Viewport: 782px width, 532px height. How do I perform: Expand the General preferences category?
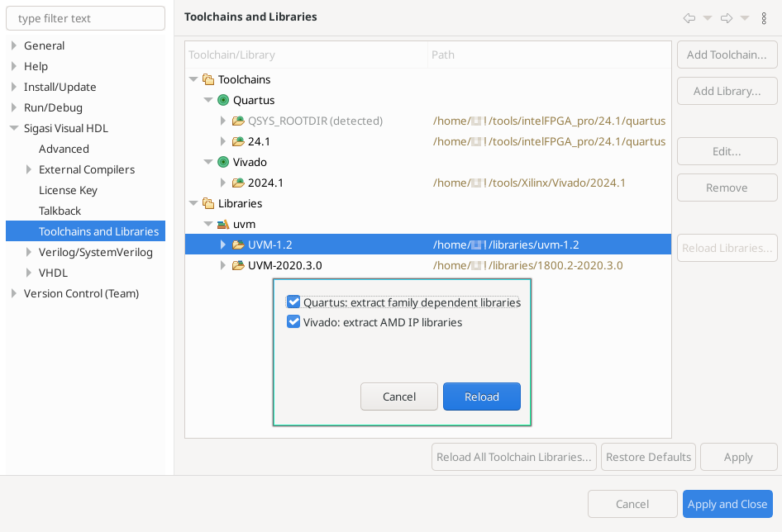(14, 45)
